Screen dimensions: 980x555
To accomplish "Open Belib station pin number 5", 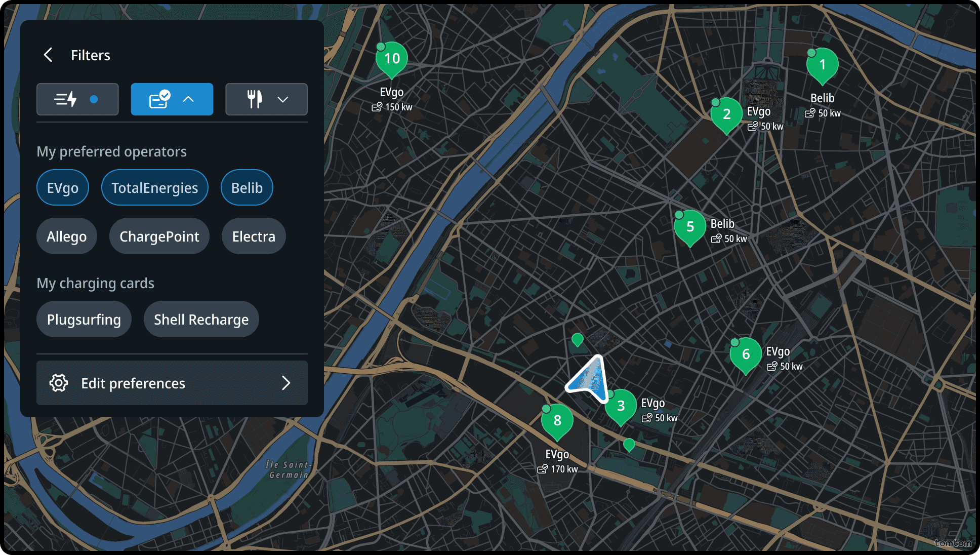I will click(690, 227).
